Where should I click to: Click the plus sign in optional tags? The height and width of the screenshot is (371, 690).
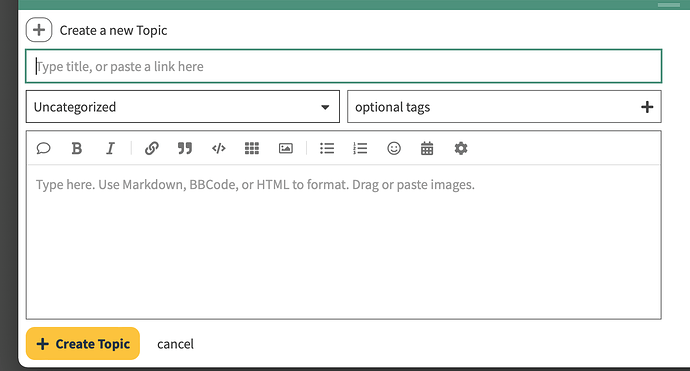point(647,107)
